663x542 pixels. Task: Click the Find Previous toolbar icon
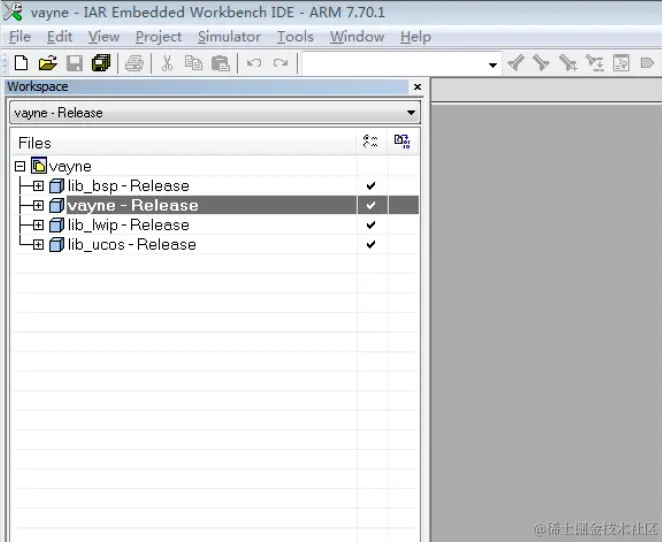pos(516,63)
